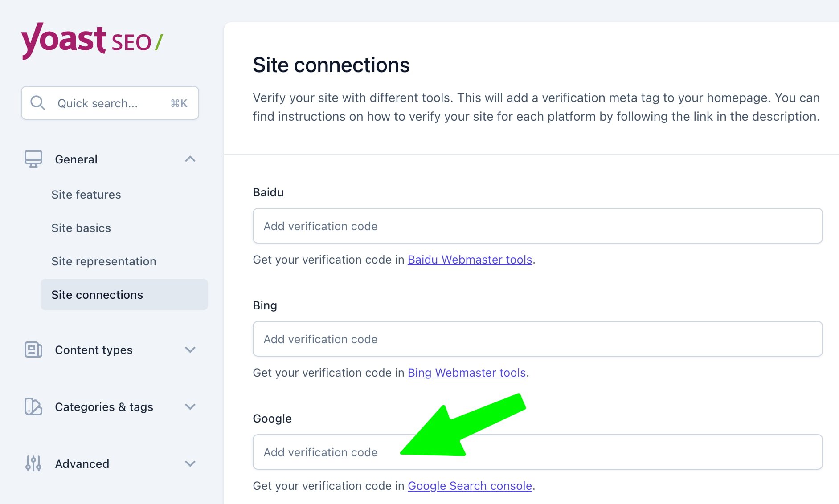Expand the Content types chevron

click(x=190, y=350)
